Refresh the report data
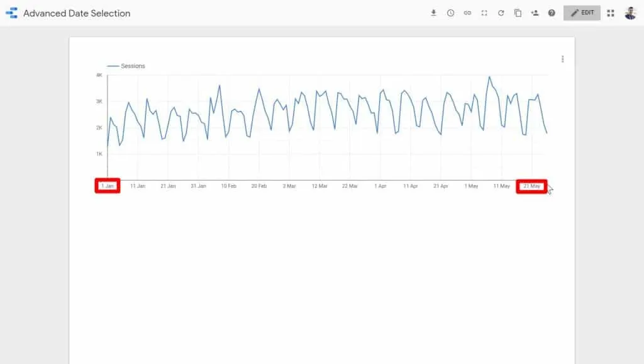Viewport: 644px width, 364px height. click(501, 13)
